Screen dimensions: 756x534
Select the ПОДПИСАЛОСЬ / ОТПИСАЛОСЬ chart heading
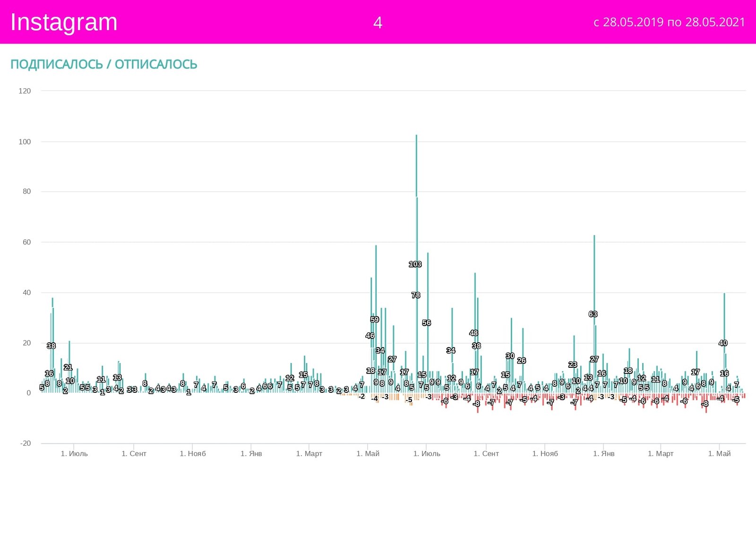tap(103, 64)
